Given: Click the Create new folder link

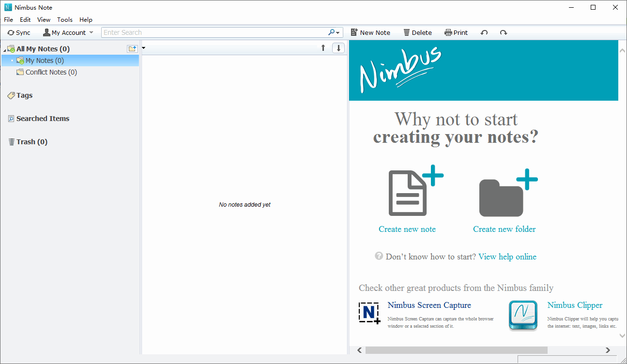Looking at the screenshot, I should [x=505, y=229].
